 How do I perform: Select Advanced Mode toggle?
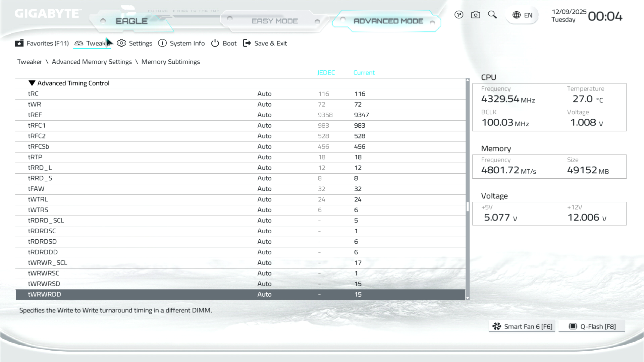coord(388,21)
